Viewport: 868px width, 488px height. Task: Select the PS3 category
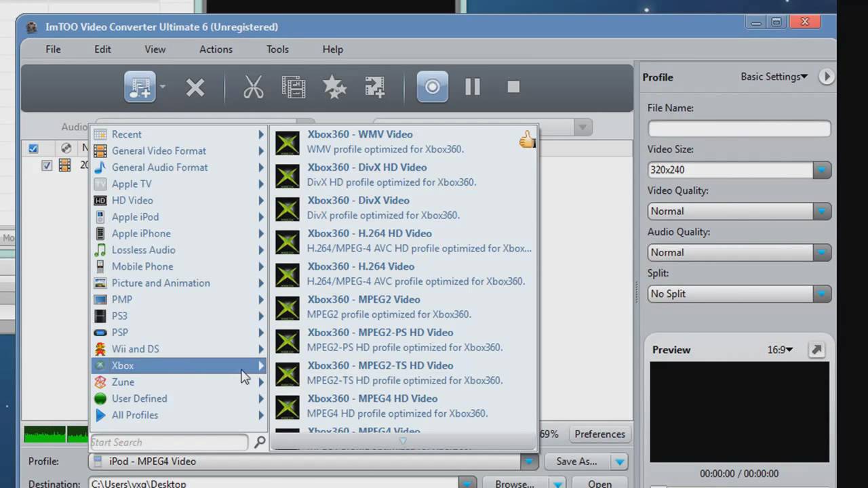pyautogui.click(x=179, y=316)
